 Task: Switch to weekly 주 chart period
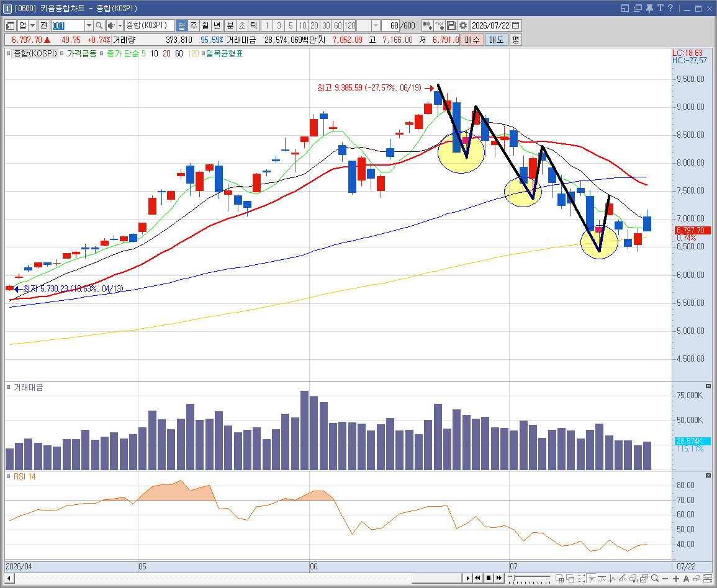click(194, 25)
